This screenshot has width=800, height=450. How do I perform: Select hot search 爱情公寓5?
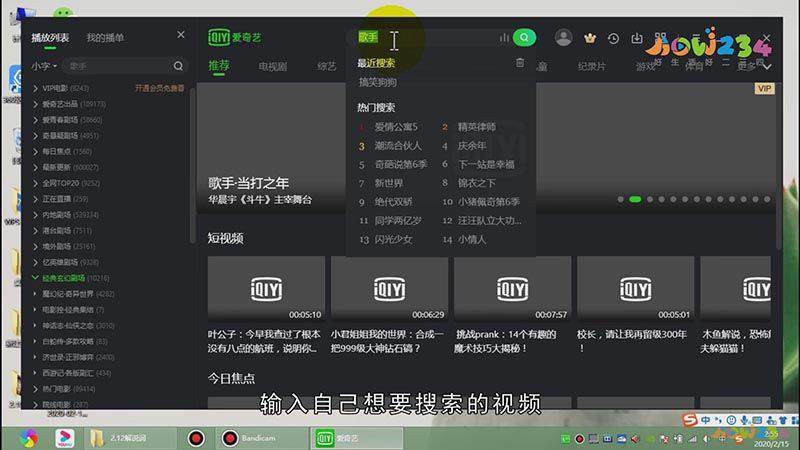pos(396,127)
